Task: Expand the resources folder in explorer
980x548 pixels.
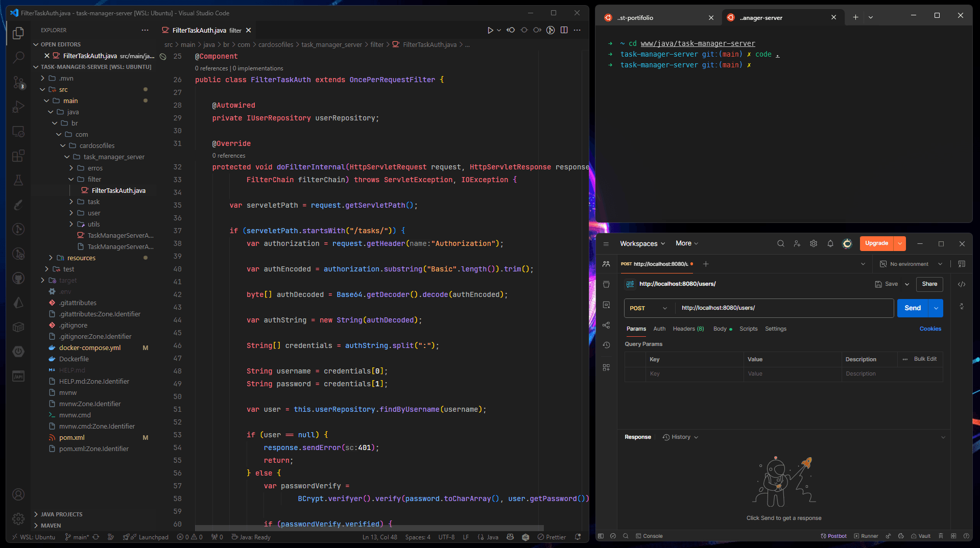Action: tap(81, 258)
